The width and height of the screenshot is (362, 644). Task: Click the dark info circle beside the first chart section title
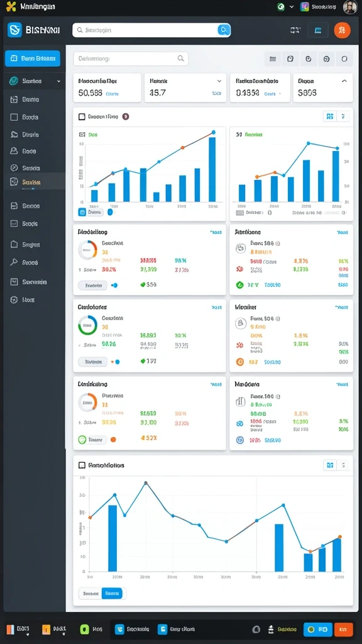coord(126,116)
